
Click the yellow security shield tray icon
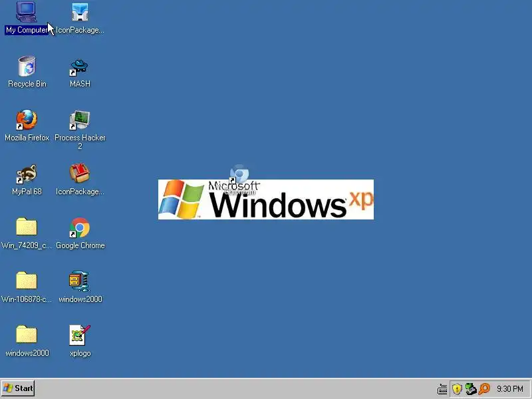coord(457,389)
